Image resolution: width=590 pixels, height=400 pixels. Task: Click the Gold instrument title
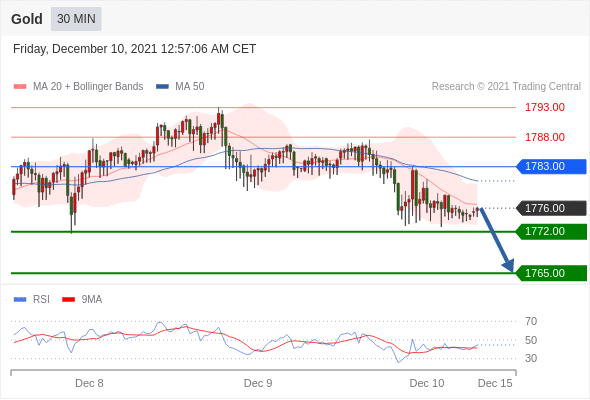pos(27,19)
